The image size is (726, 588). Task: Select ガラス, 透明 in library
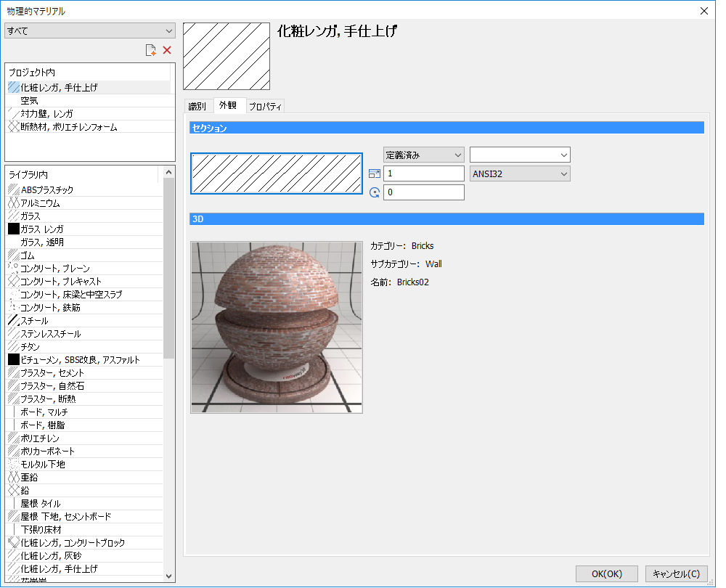[x=85, y=242]
